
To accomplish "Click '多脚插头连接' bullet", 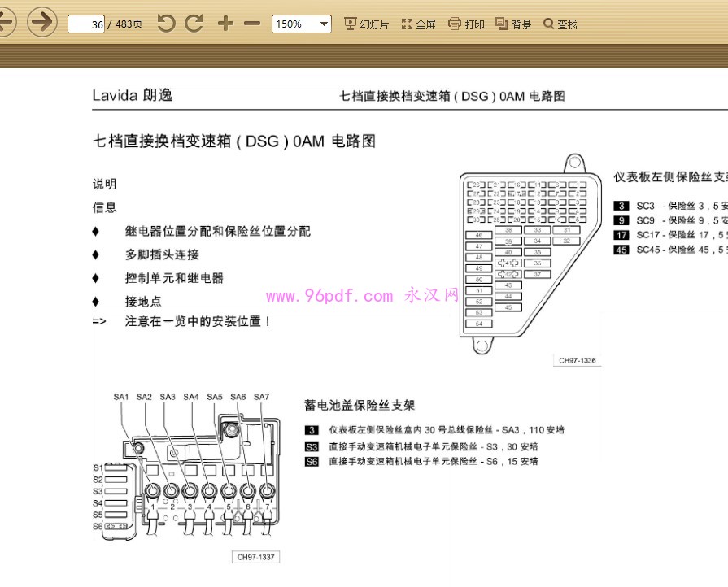I will tap(162, 254).
